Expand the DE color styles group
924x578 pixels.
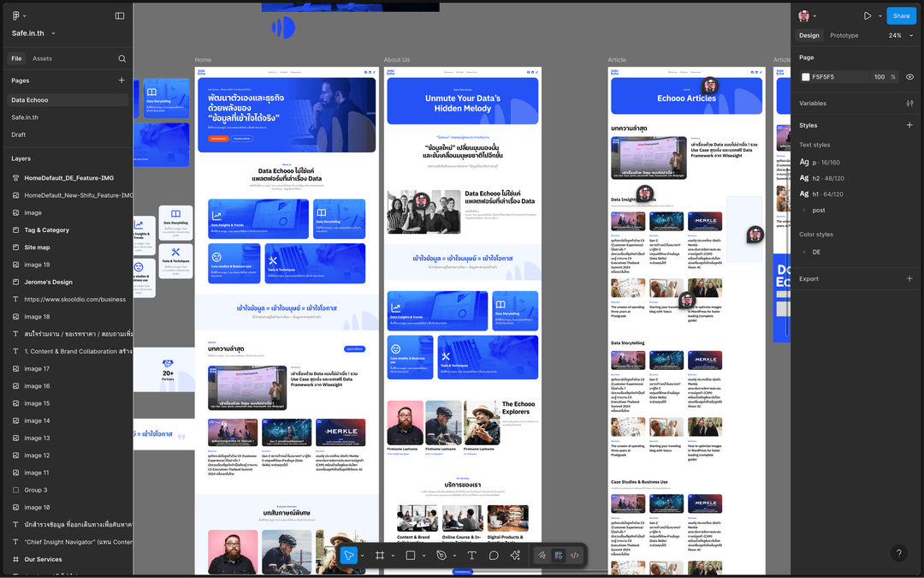coord(803,252)
